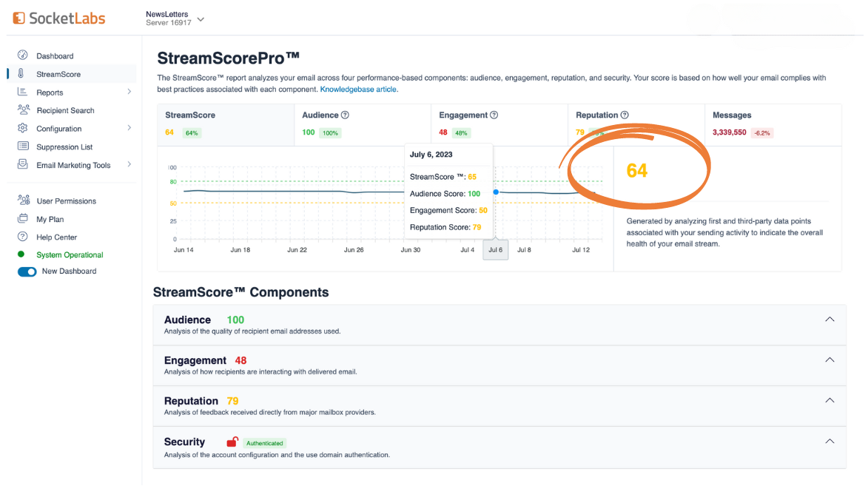Collapse the Engagement component section

click(830, 360)
